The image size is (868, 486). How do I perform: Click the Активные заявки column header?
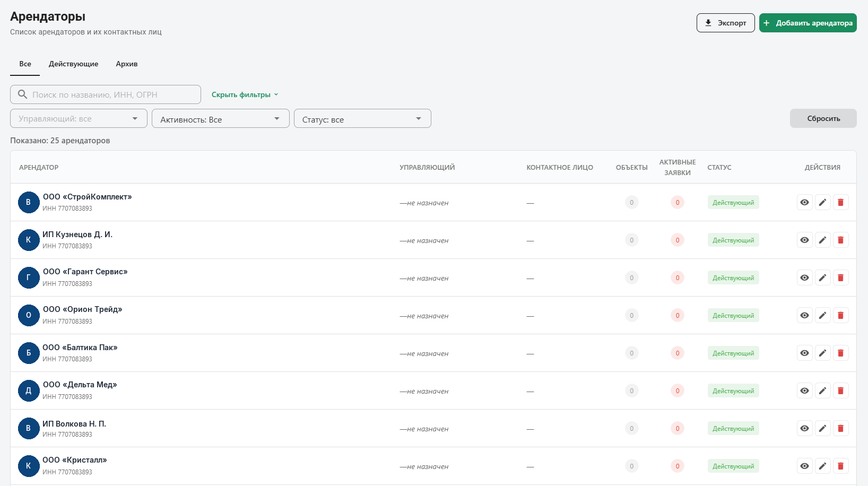[x=678, y=167]
